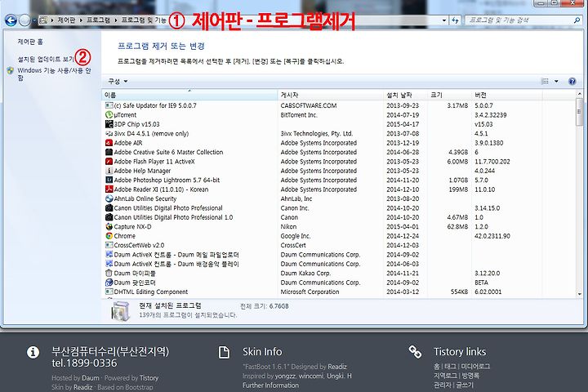Viewport: 588px width, 392px height.
Task: Select the AhnLab Online Security icon
Action: (109, 198)
